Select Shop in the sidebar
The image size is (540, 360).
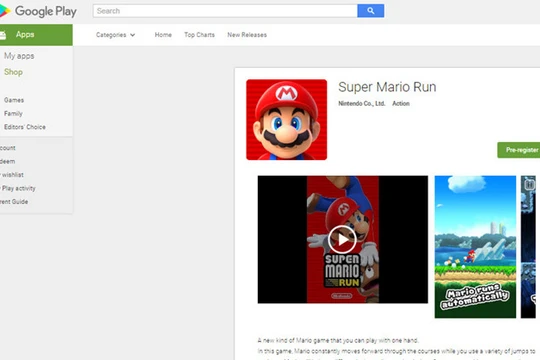click(13, 72)
